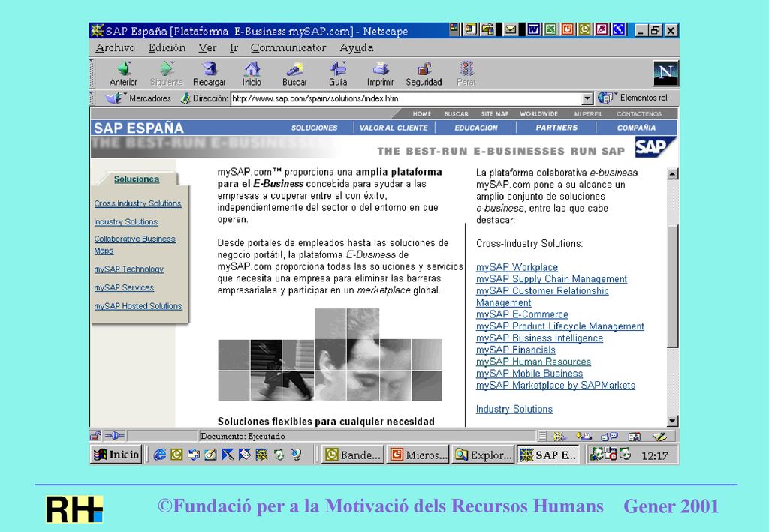Follow the mySAP Financials link
This screenshot has height=532, width=769.
516,350
